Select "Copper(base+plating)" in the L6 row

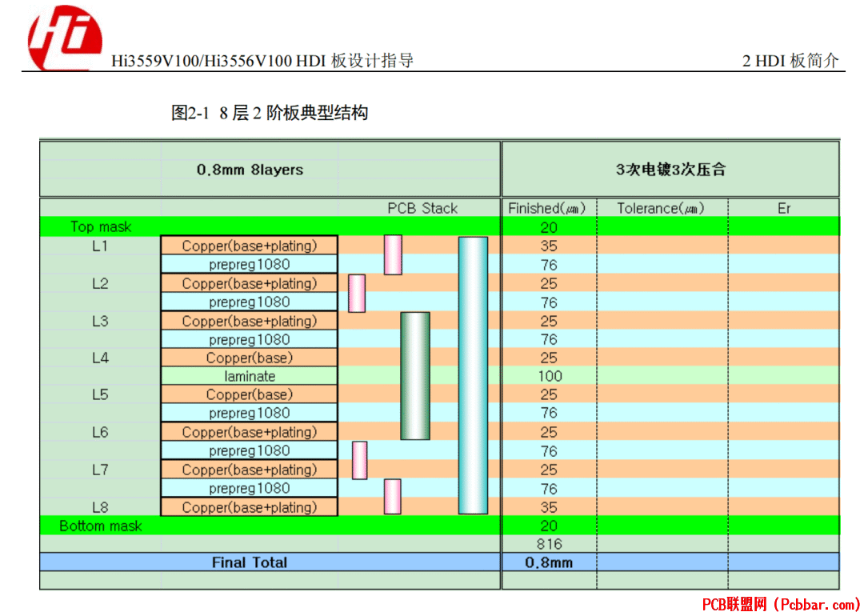pyautogui.click(x=249, y=432)
